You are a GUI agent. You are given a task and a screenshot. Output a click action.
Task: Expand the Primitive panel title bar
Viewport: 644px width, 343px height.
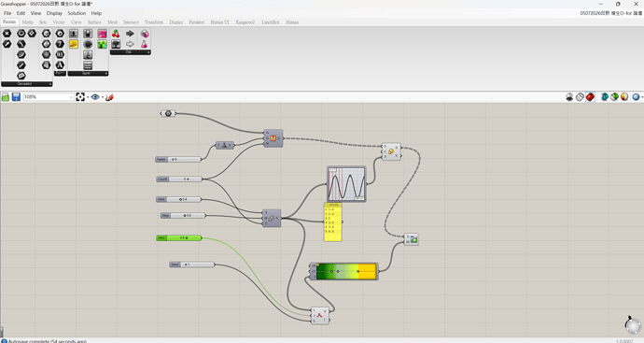[x=60, y=73]
